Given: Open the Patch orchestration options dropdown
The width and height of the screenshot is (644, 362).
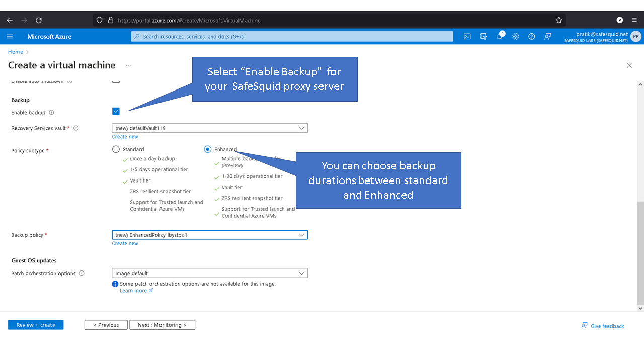Looking at the screenshot, I should tap(210, 273).
